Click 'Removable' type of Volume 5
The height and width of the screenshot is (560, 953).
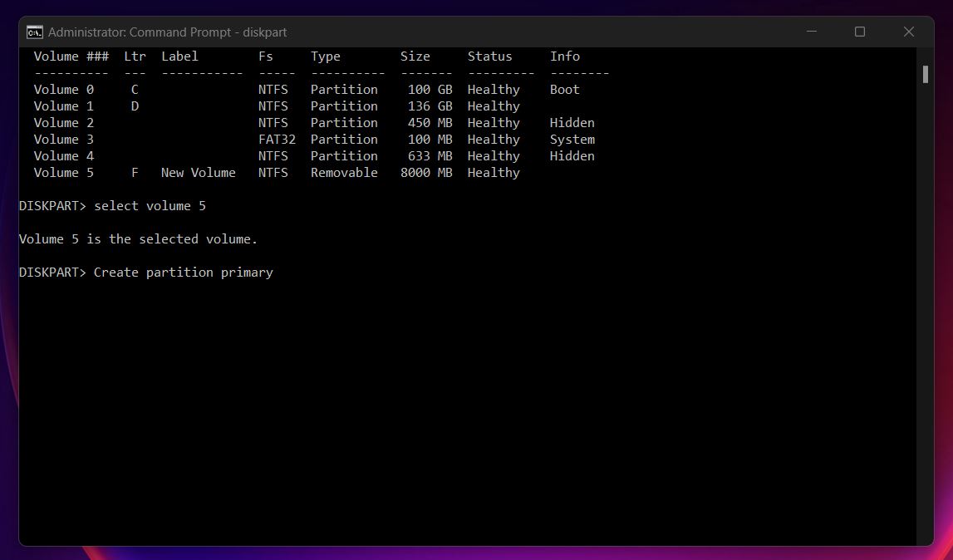click(x=344, y=173)
